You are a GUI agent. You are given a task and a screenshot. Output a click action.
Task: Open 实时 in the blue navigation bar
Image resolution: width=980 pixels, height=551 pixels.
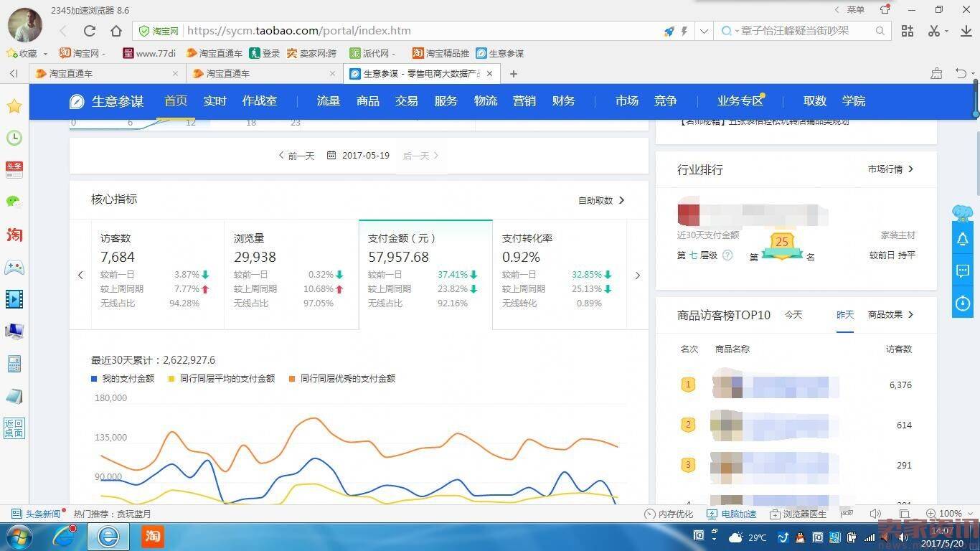tap(215, 101)
